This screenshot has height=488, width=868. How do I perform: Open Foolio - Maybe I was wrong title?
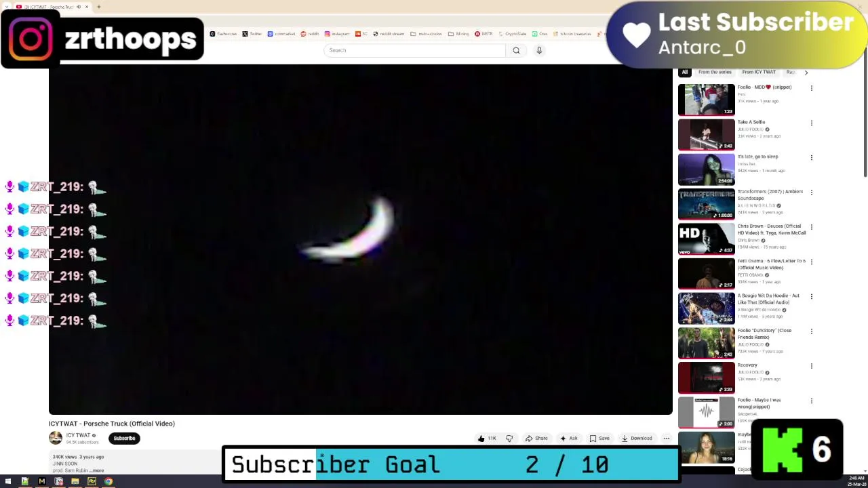click(759, 403)
